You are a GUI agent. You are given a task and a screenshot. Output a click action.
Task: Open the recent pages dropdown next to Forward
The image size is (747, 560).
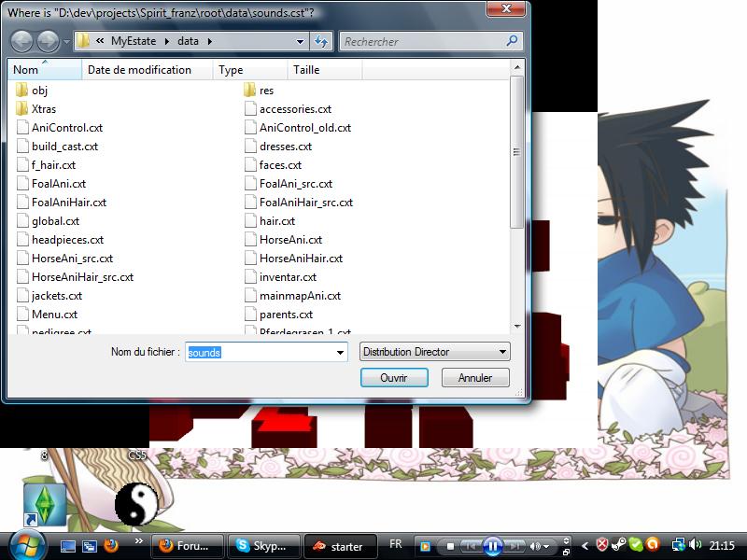pyautogui.click(x=66, y=42)
